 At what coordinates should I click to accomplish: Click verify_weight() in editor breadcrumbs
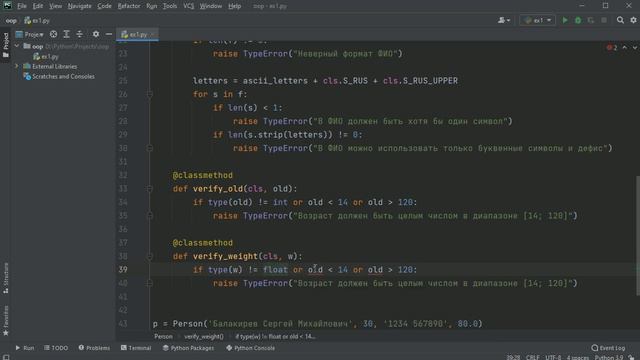click(x=204, y=337)
